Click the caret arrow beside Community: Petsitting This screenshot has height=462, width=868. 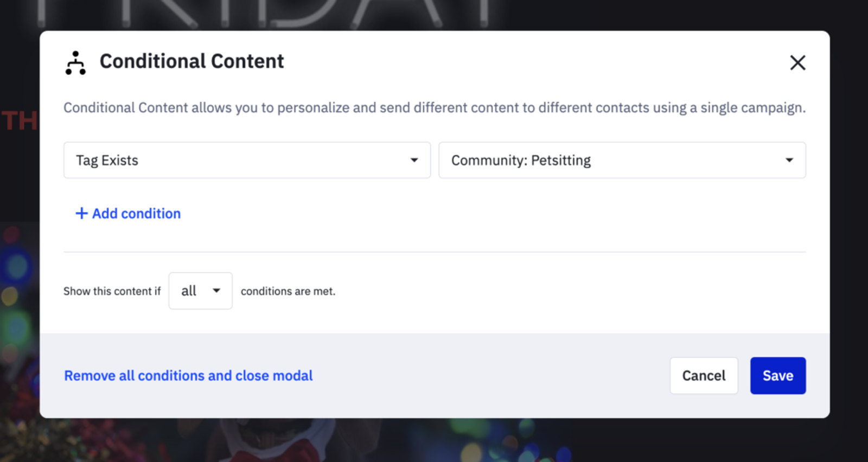[789, 161]
